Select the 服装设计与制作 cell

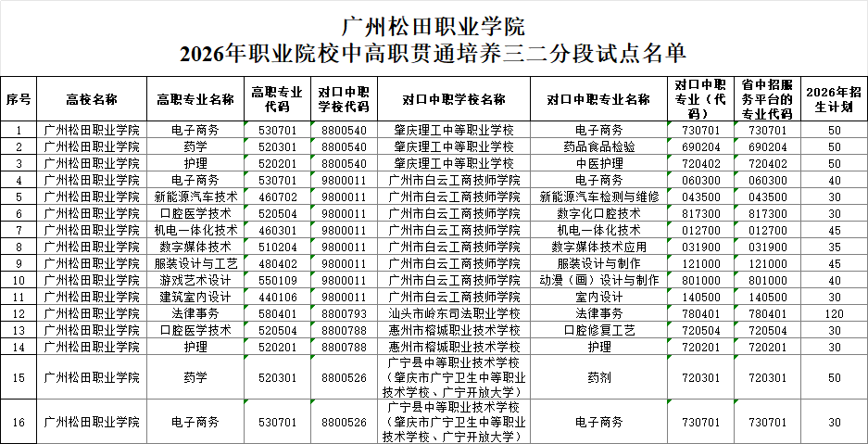pos(598,263)
